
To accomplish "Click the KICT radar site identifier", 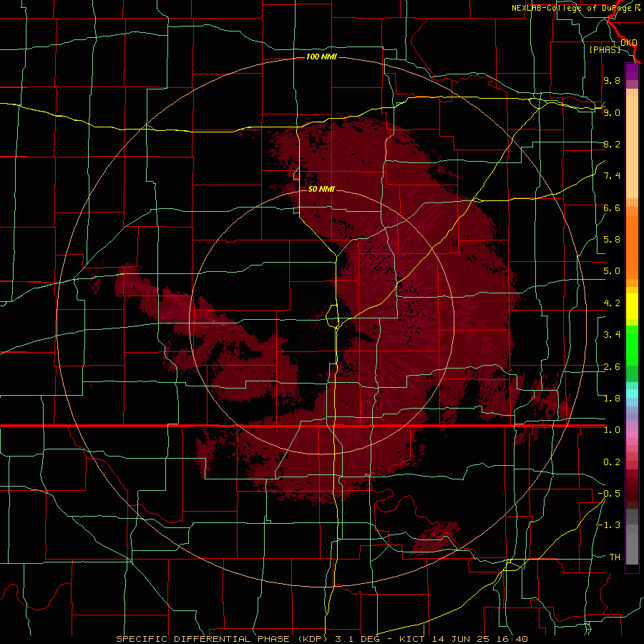I will 413,639.
